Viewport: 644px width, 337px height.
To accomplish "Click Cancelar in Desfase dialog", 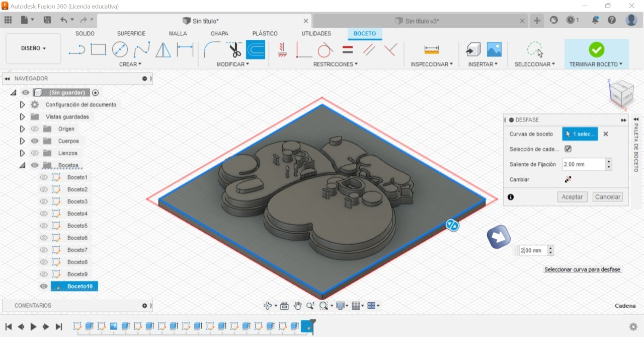I will [608, 197].
